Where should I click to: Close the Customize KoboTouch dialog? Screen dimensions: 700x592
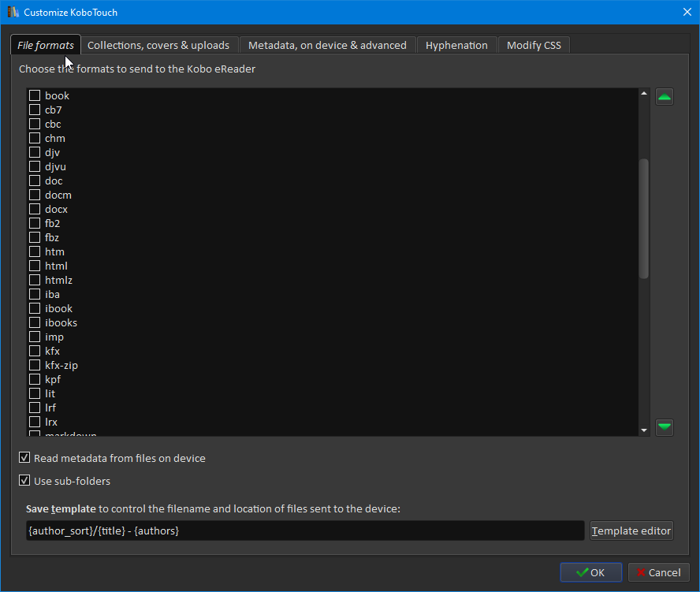click(687, 12)
